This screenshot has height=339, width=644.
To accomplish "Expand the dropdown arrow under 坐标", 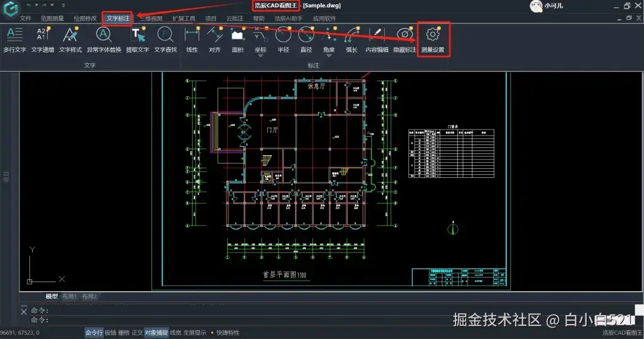I will (261, 56).
